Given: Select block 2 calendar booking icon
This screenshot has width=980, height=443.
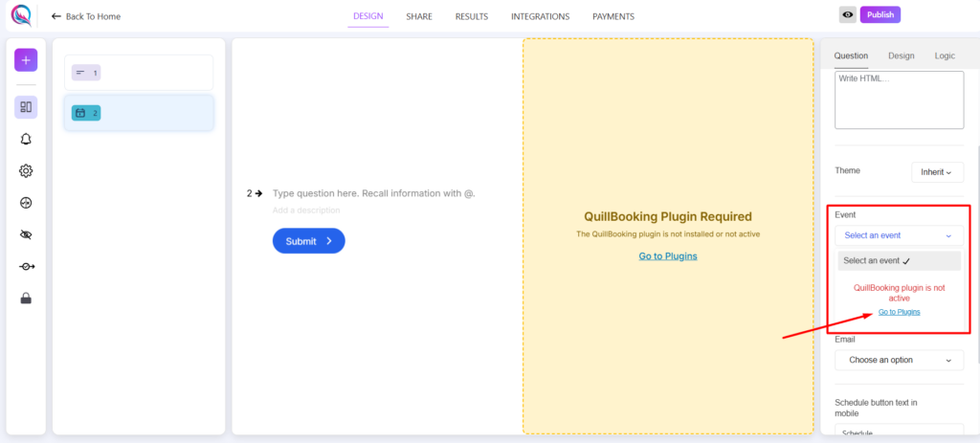Looking at the screenshot, I should (x=85, y=113).
